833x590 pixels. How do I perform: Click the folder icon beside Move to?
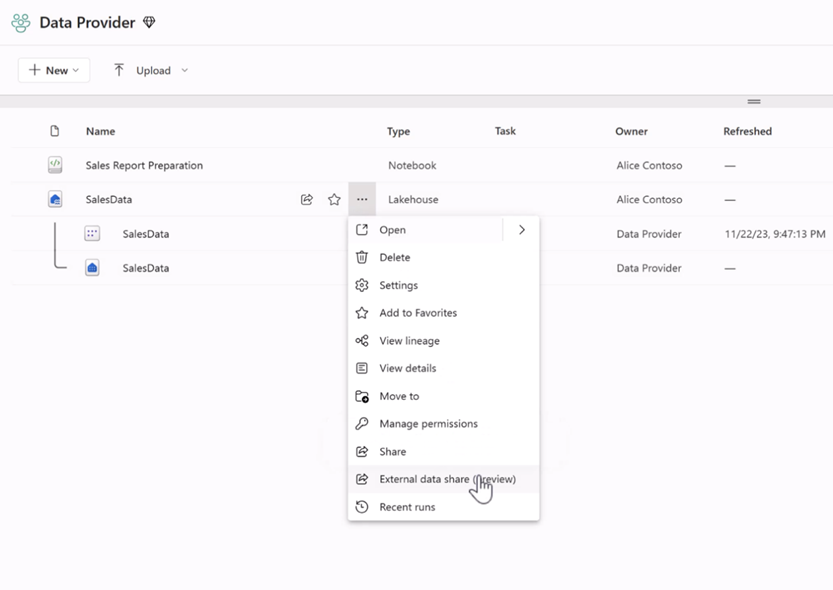coord(362,396)
